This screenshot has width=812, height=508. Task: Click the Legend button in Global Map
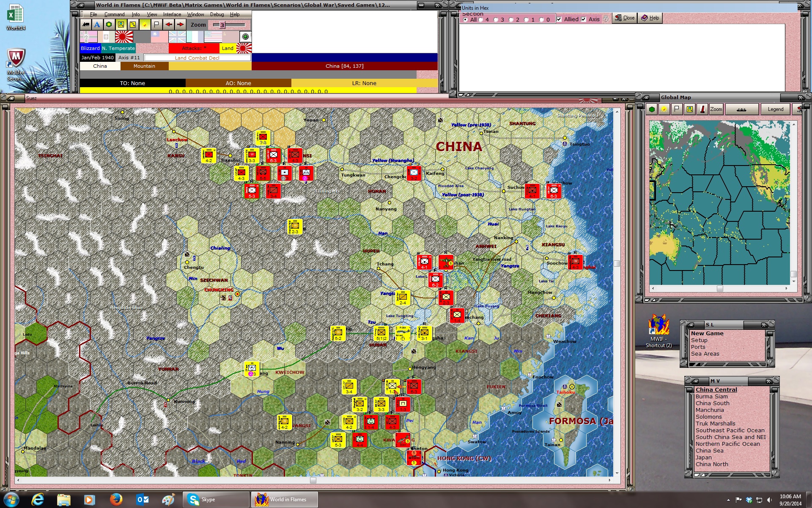coord(775,109)
